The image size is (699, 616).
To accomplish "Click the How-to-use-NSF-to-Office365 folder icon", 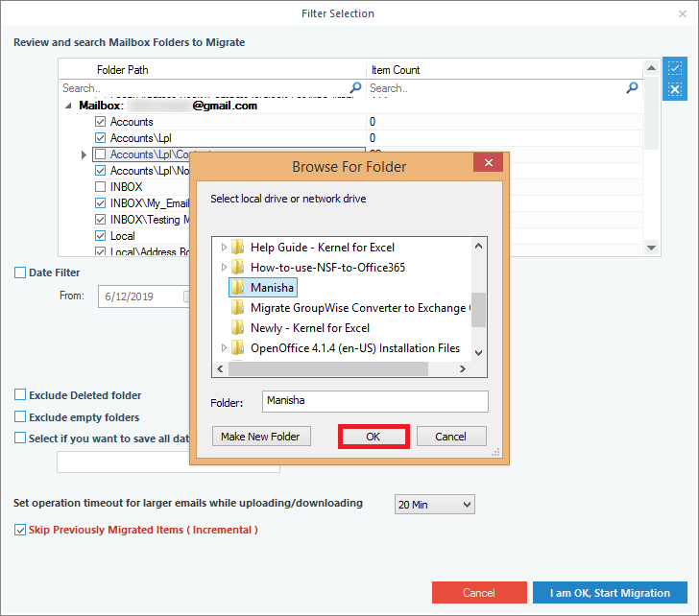I will 237,268.
